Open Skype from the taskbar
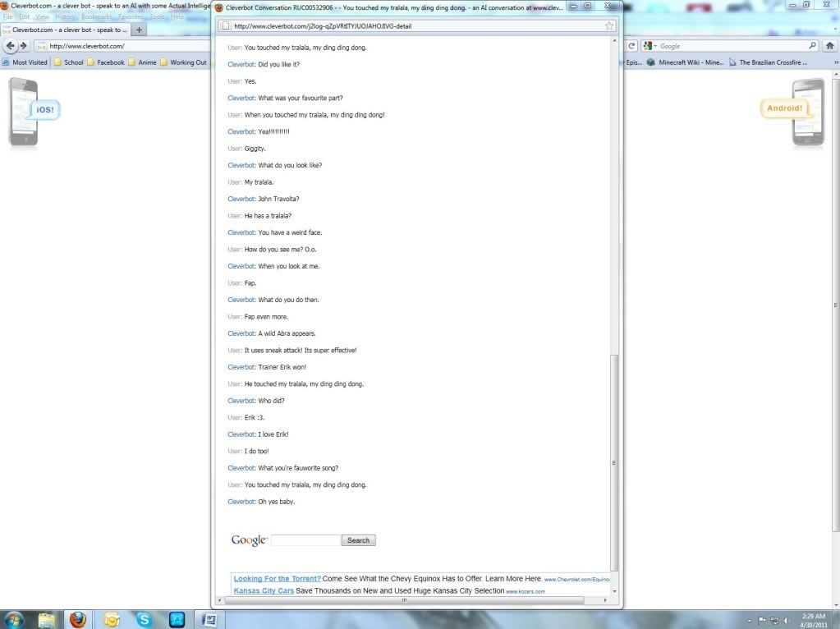 pos(144,619)
